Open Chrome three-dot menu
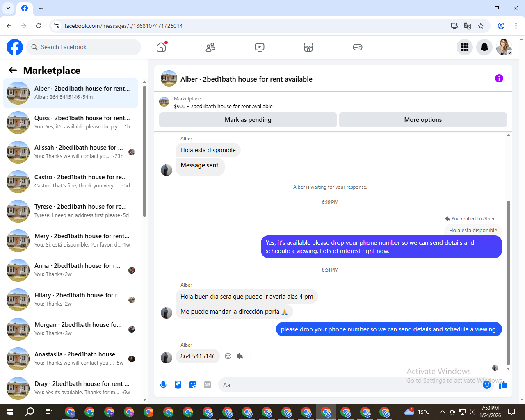 [x=516, y=26]
